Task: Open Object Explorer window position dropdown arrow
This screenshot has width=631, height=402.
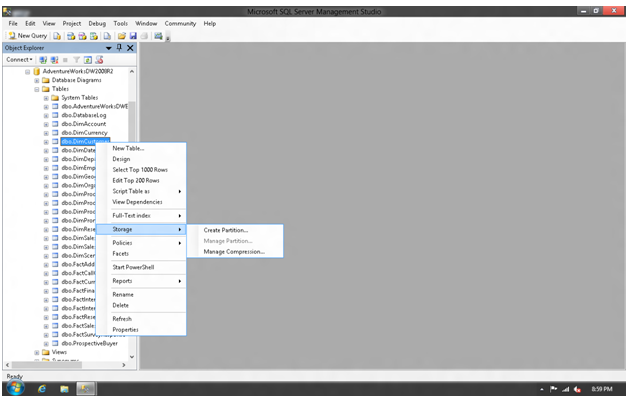Action: [109, 48]
